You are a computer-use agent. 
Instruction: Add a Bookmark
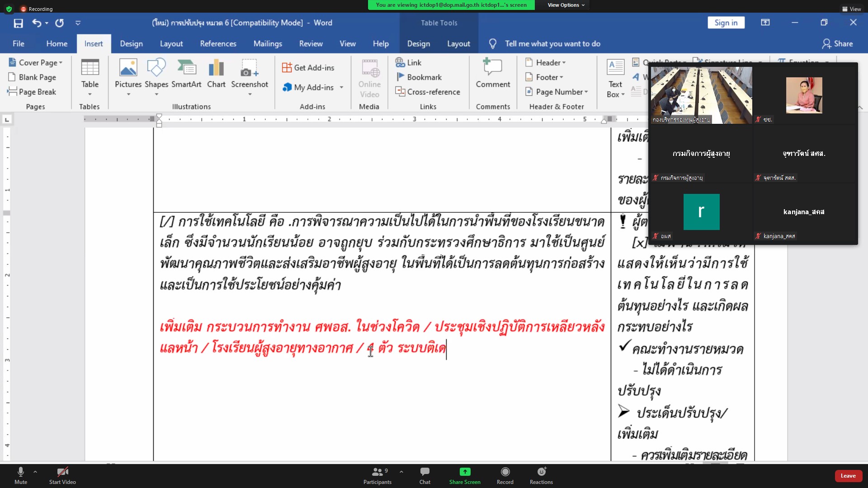pyautogui.click(x=419, y=77)
